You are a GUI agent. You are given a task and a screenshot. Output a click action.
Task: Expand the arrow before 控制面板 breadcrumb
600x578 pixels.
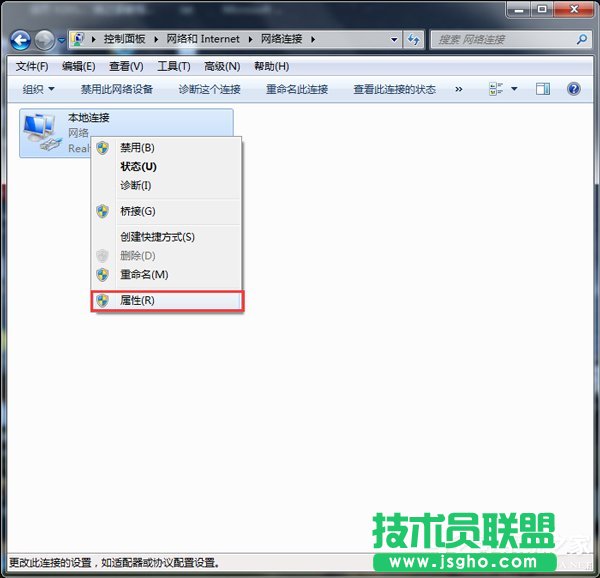94,39
